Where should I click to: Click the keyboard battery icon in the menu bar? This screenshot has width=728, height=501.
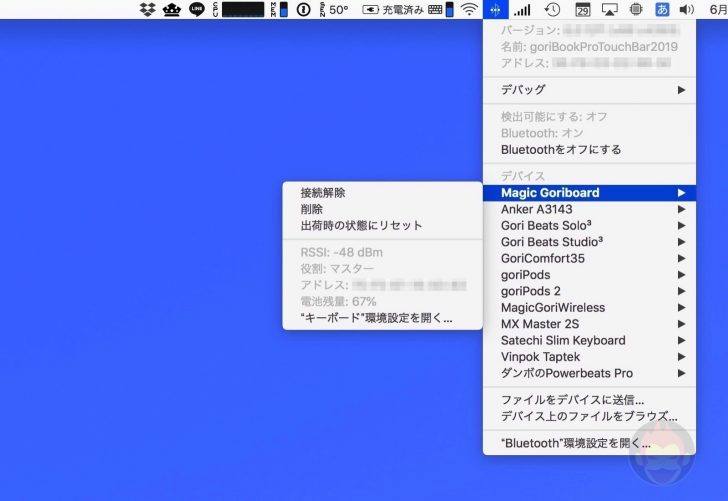440,9
